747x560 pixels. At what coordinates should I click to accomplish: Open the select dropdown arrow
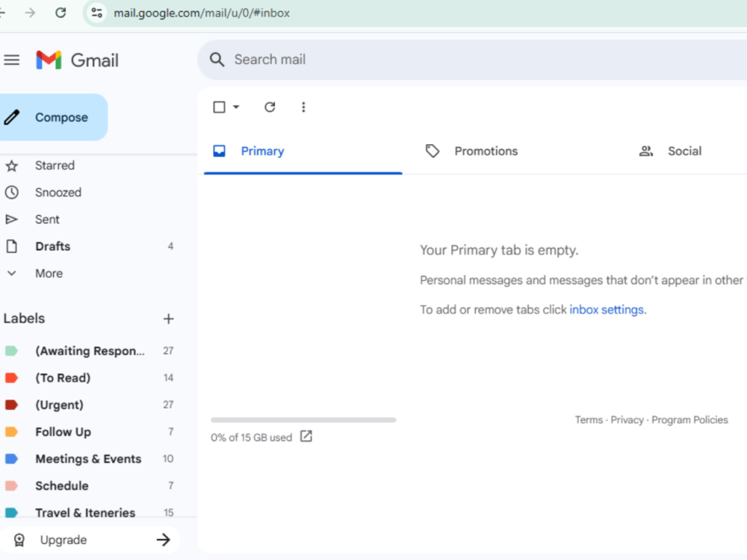236,107
